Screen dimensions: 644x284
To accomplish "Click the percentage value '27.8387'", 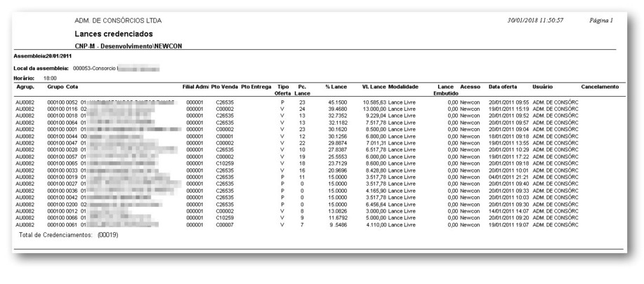I will click(x=338, y=150).
